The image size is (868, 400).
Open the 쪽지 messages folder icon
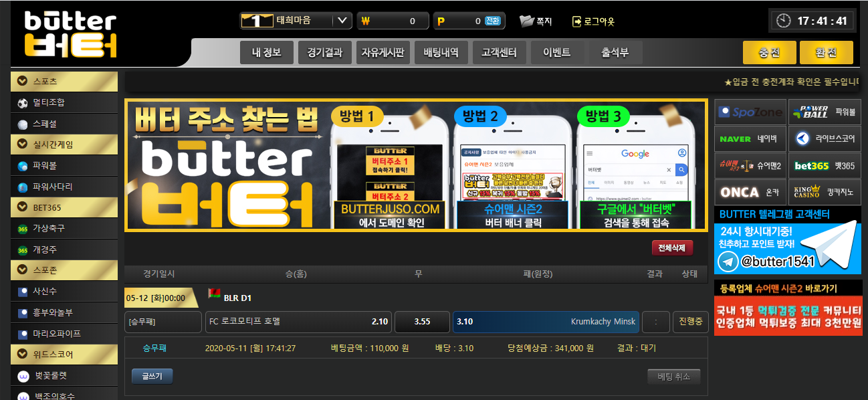(x=527, y=21)
